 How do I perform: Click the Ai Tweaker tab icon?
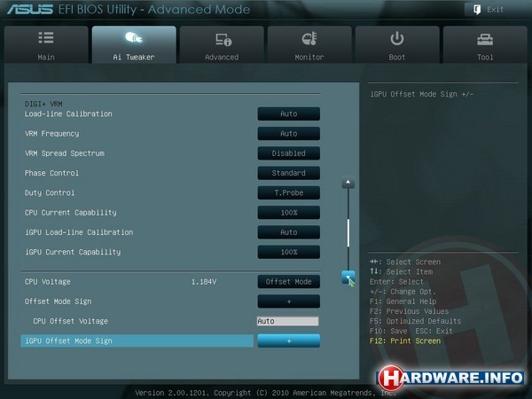134,37
